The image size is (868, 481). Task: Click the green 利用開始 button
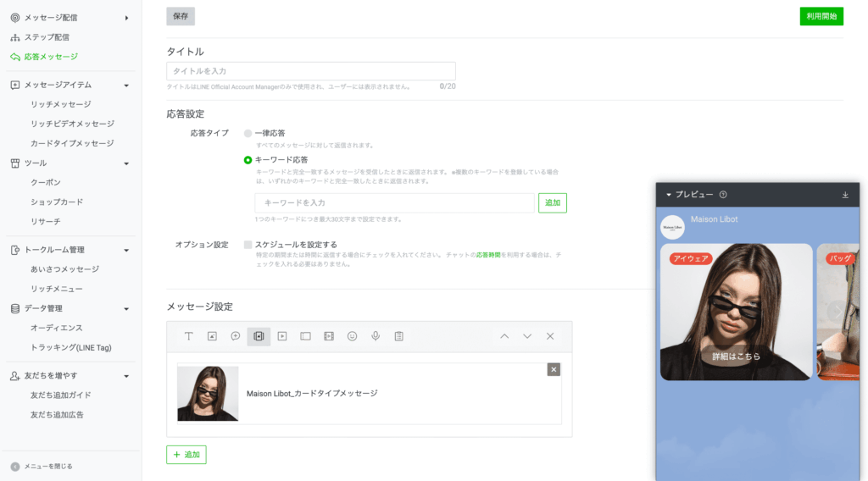click(821, 16)
